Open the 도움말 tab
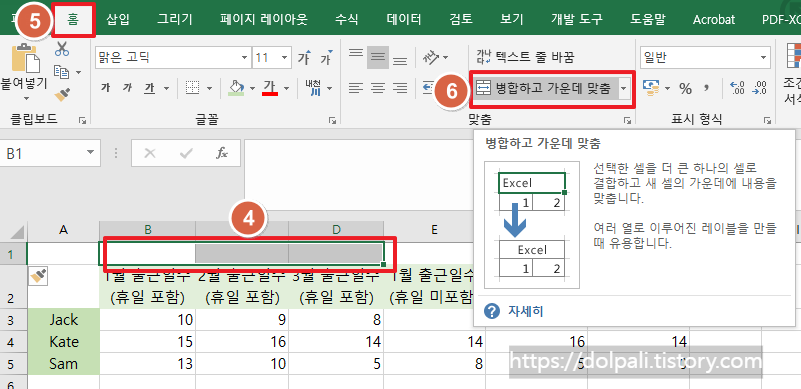801x389 pixels. pyautogui.click(x=648, y=19)
